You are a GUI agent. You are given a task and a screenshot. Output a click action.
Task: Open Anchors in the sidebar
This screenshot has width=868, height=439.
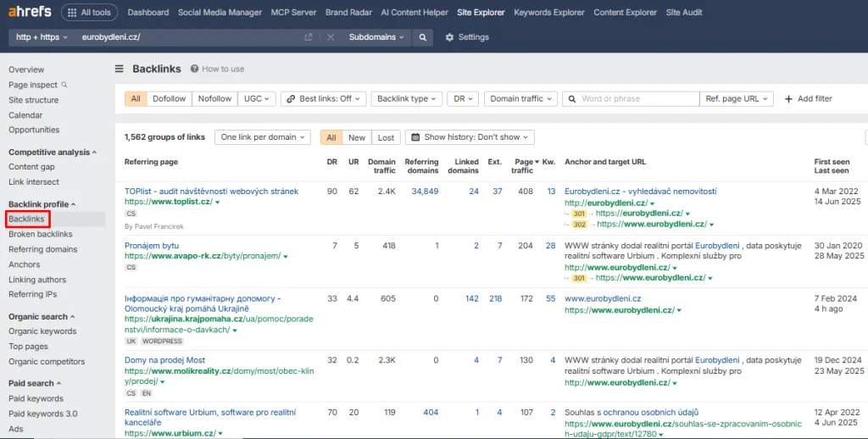[25, 264]
